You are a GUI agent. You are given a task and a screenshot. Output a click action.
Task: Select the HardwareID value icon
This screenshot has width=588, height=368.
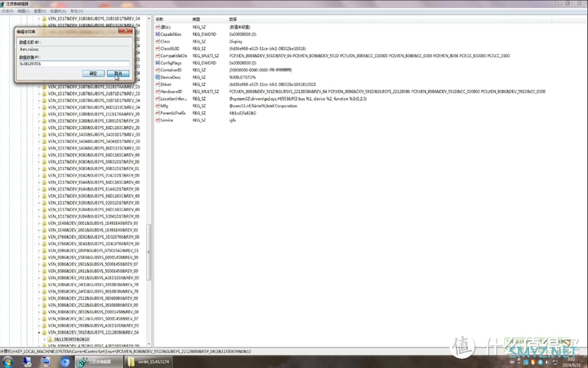pos(158,91)
